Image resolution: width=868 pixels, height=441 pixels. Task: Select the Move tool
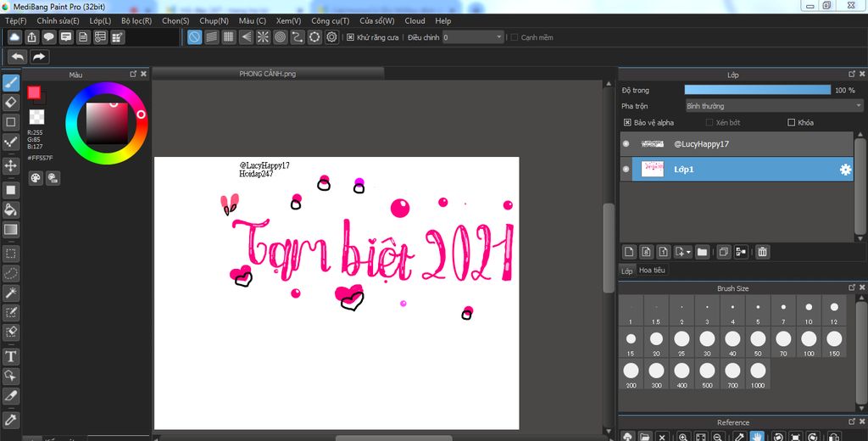(11, 165)
